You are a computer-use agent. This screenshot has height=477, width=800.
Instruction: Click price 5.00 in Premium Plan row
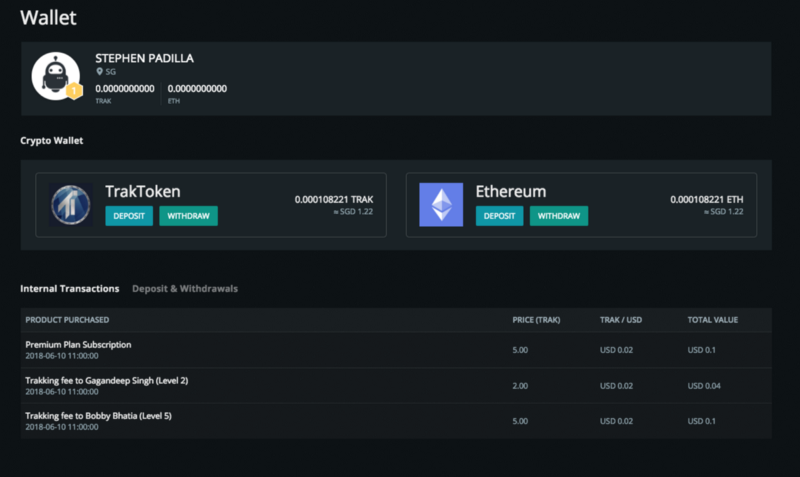pyautogui.click(x=520, y=350)
